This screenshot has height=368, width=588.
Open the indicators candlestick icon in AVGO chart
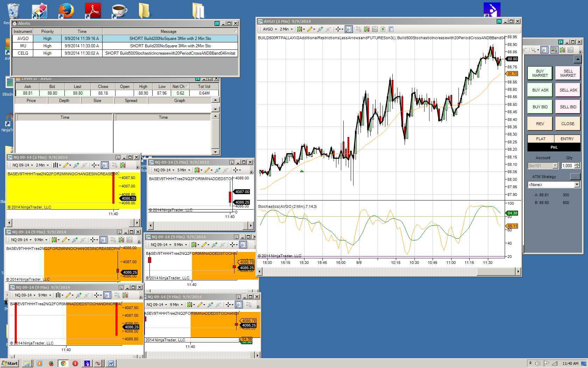[x=366, y=29]
